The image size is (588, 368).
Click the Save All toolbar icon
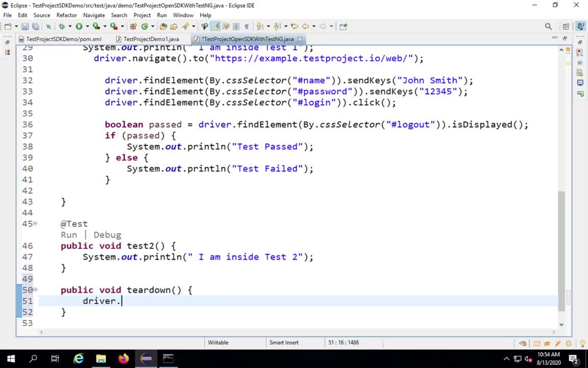(x=36, y=26)
